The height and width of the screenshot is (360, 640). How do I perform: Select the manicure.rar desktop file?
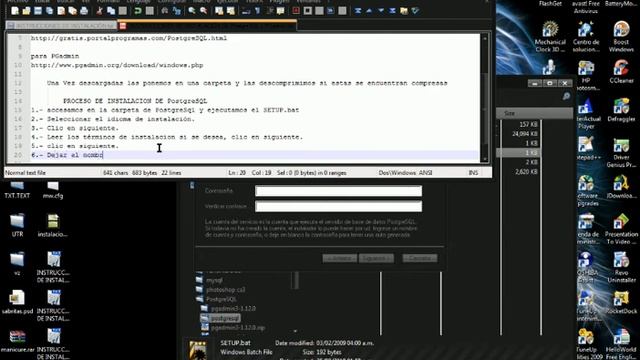17,341
